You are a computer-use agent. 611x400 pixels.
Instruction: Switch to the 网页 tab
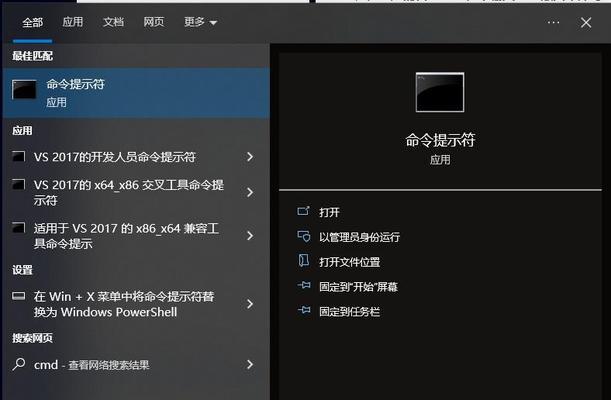[x=154, y=22]
